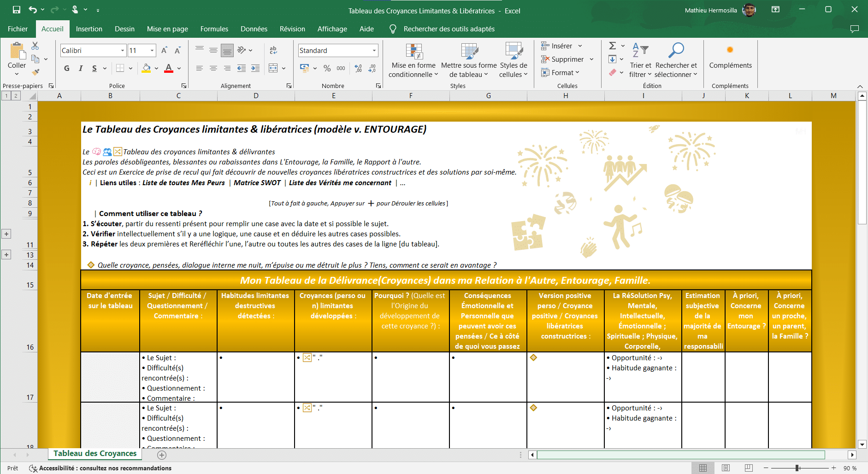The image size is (868, 474).
Task: Click the percent style icon
Action: pos(327,68)
